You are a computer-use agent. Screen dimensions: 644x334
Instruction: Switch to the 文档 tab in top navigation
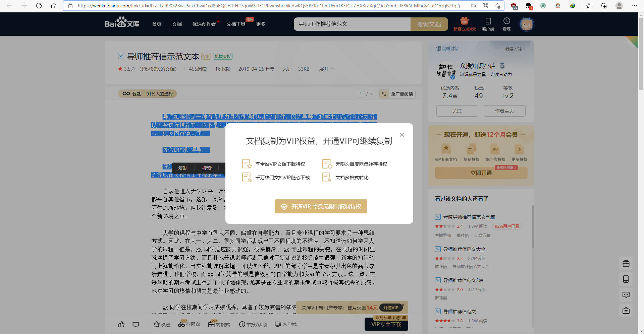177,24
